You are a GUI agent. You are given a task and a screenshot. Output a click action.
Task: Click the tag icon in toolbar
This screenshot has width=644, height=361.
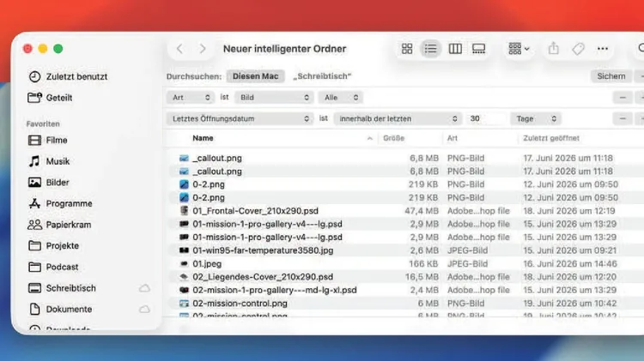point(578,49)
